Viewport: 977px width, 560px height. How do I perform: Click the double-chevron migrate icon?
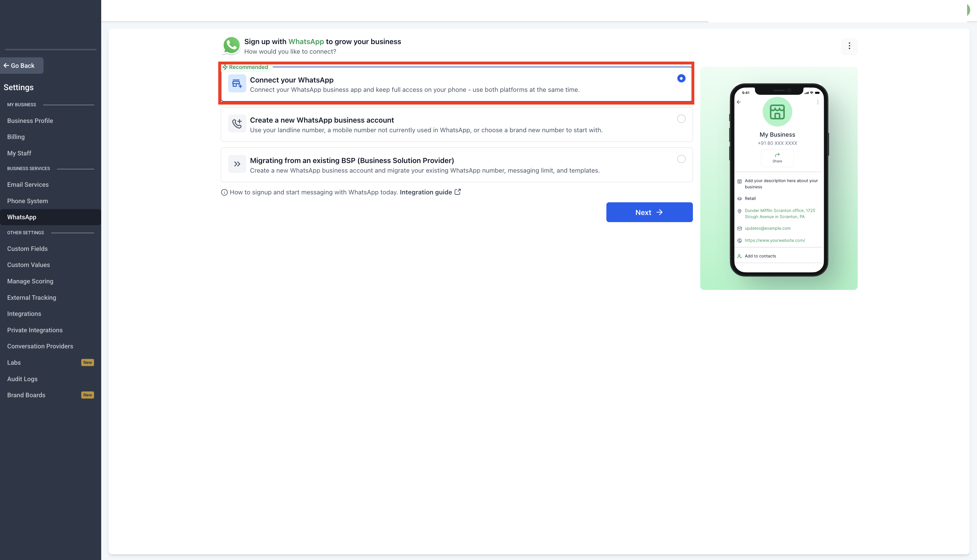pos(237,164)
